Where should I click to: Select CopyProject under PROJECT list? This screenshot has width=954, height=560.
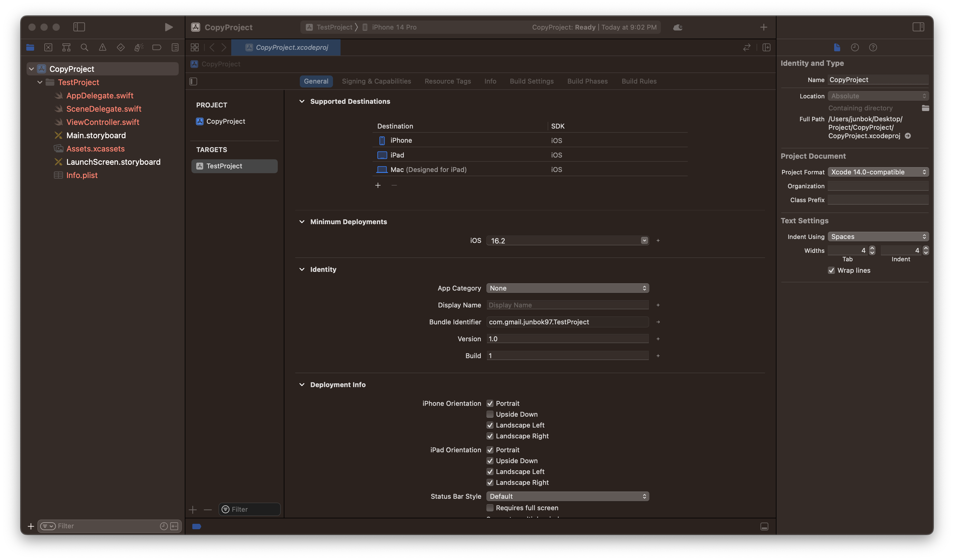pyautogui.click(x=225, y=121)
